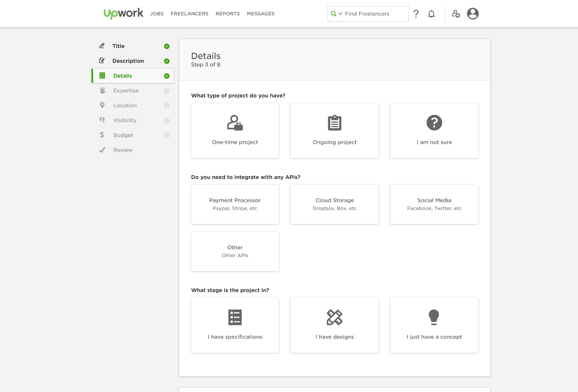Open the help question mark icon

click(416, 14)
